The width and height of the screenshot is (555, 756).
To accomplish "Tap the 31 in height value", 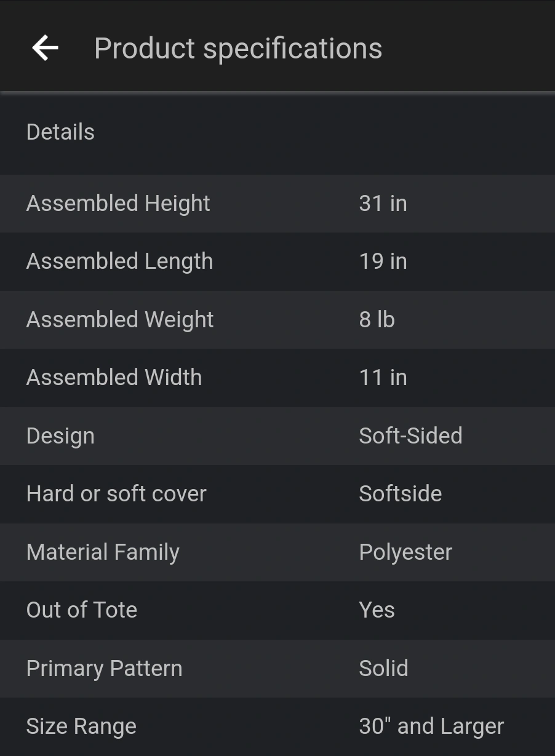I will point(383,204).
